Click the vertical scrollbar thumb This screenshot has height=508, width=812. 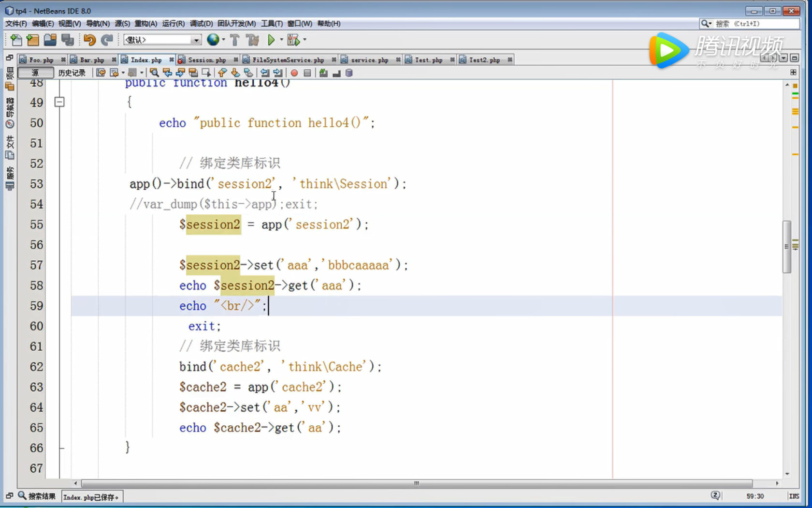tap(787, 247)
